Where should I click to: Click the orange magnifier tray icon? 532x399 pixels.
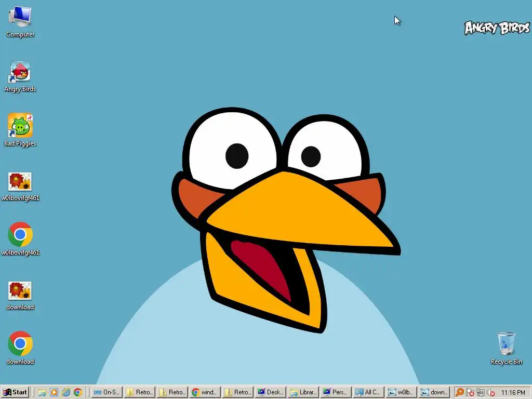460,392
